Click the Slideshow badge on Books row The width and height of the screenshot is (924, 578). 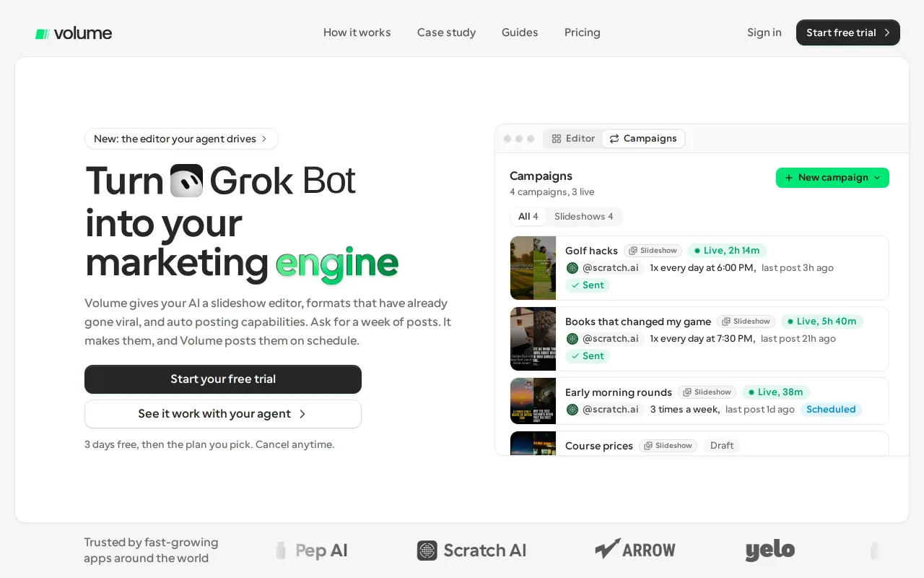point(746,322)
